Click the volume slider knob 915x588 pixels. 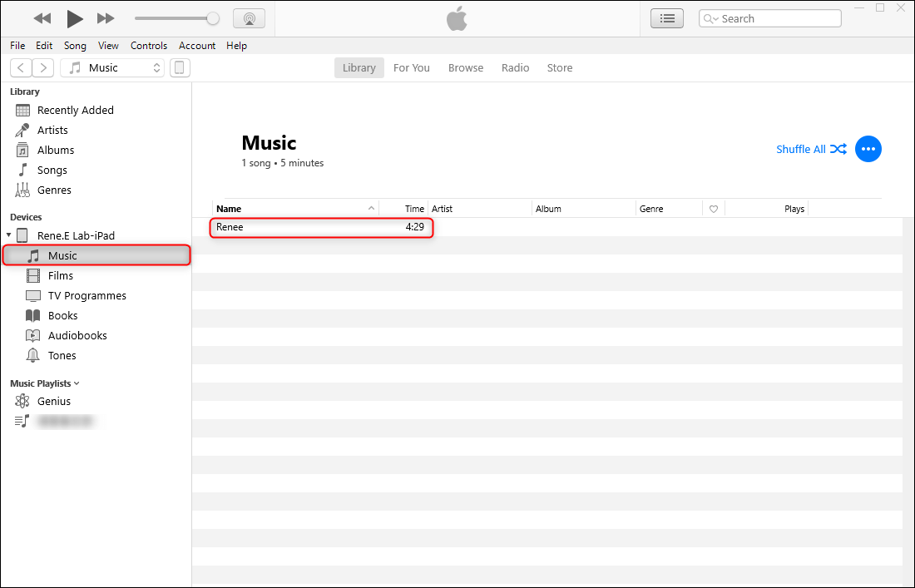point(213,18)
